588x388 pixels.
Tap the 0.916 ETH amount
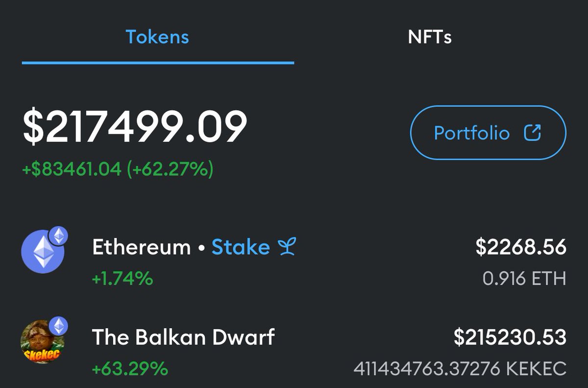click(x=524, y=279)
